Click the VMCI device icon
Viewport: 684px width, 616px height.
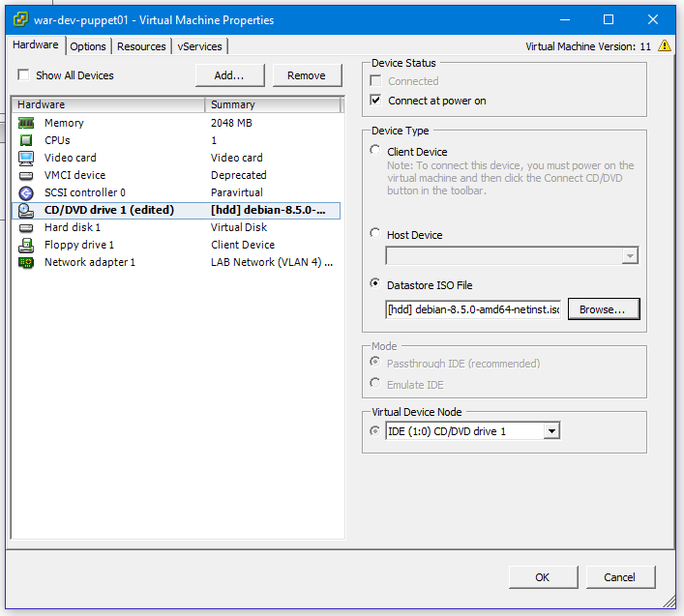[26, 175]
